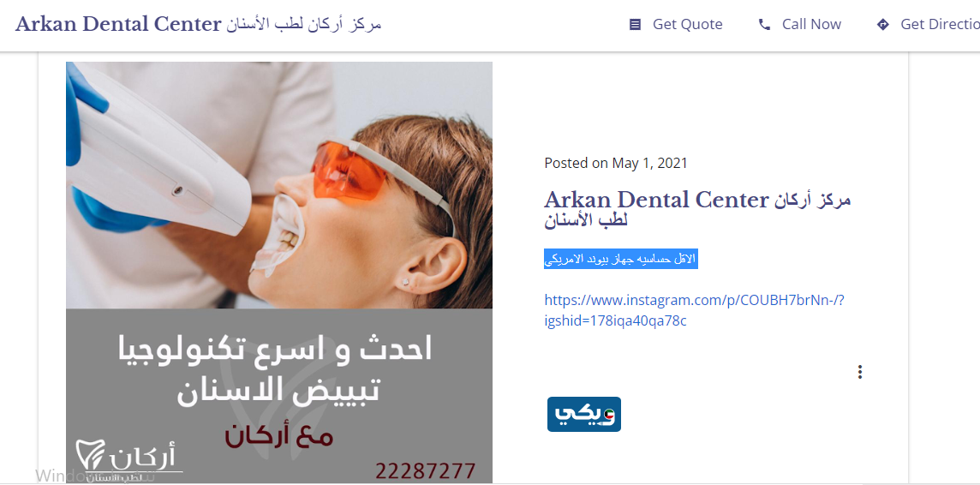
Task: Open the Arkan Dental Center site title
Action: pos(199,24)
